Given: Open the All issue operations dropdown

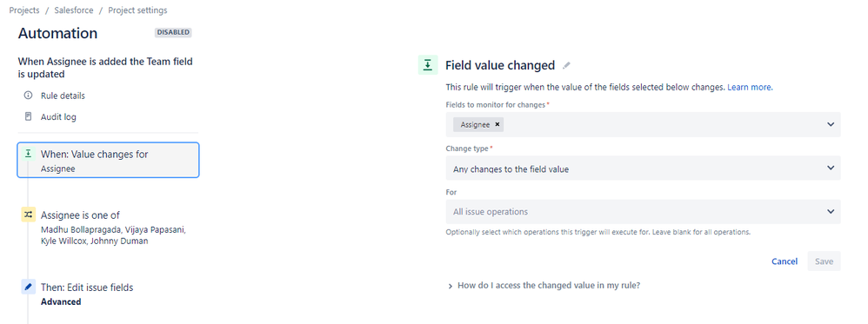Looking at the screenshot, I should [x=644, y=212].
